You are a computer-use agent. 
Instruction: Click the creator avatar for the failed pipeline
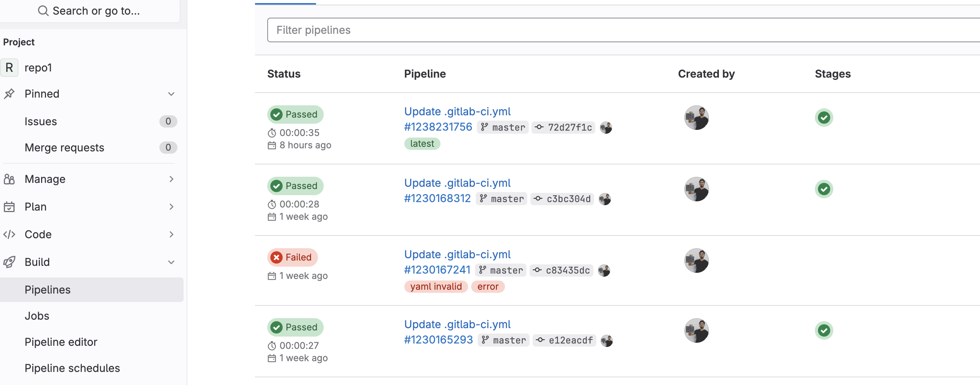(696, 261)
